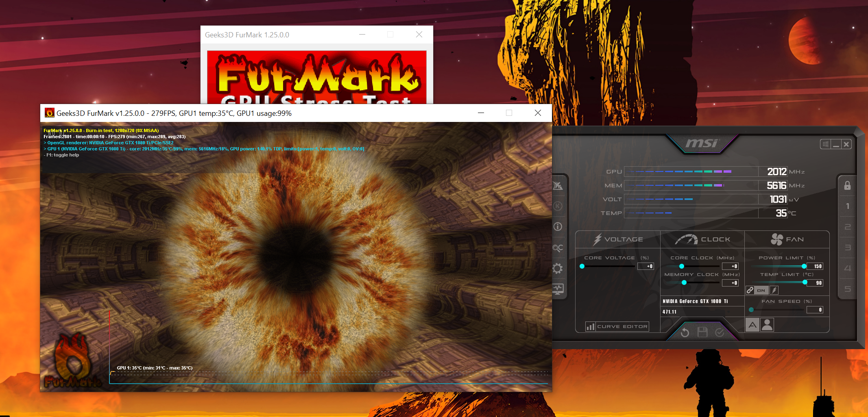Click the CLOCK section header

click(702, 239)
